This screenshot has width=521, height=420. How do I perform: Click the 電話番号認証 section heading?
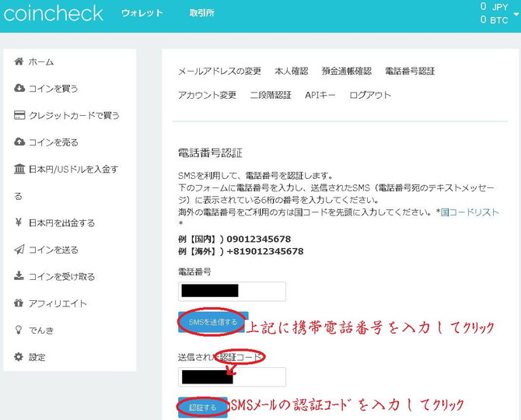(x=210, y=153)
